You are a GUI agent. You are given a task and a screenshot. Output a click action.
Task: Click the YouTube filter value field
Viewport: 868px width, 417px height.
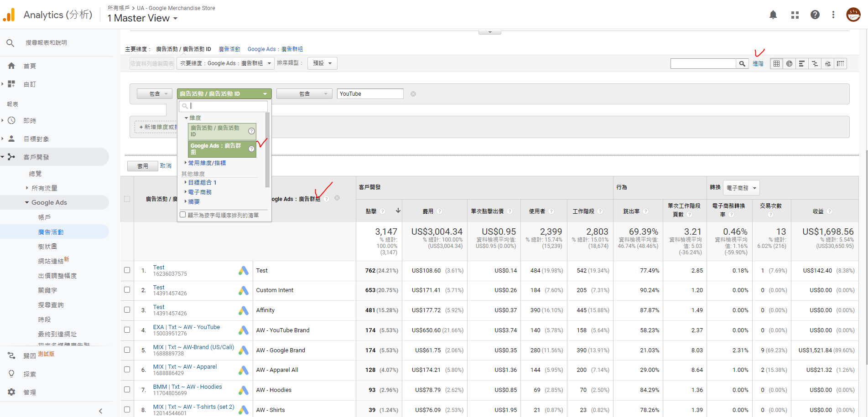[370, 94]
